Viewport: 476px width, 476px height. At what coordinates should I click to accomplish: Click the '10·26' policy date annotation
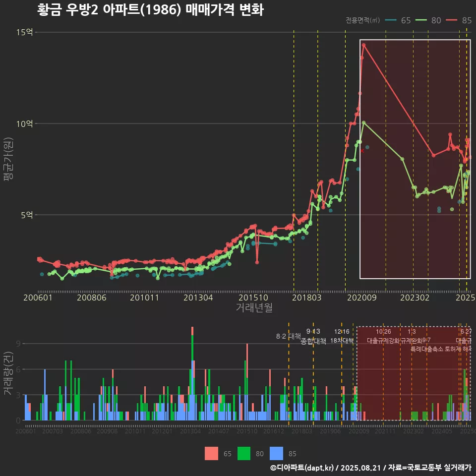click(x=383, y=332)
